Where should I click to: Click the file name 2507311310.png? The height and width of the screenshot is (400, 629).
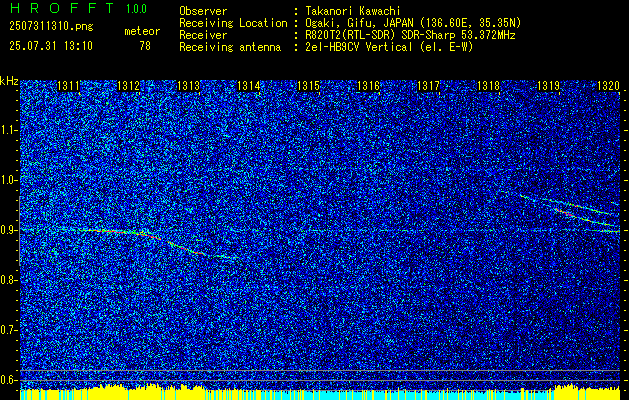[51, 27]
